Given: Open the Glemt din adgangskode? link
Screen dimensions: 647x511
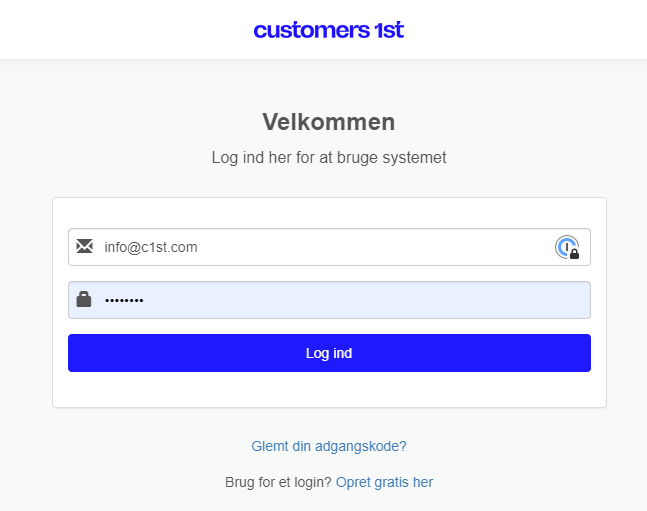Looking at the screenshot, I should click(x=328, y=446).
